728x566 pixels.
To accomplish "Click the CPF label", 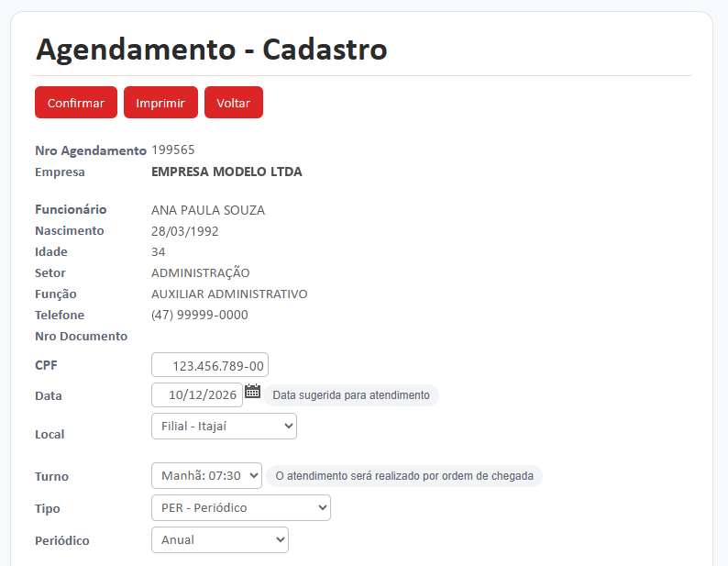I will pos(46,365).
